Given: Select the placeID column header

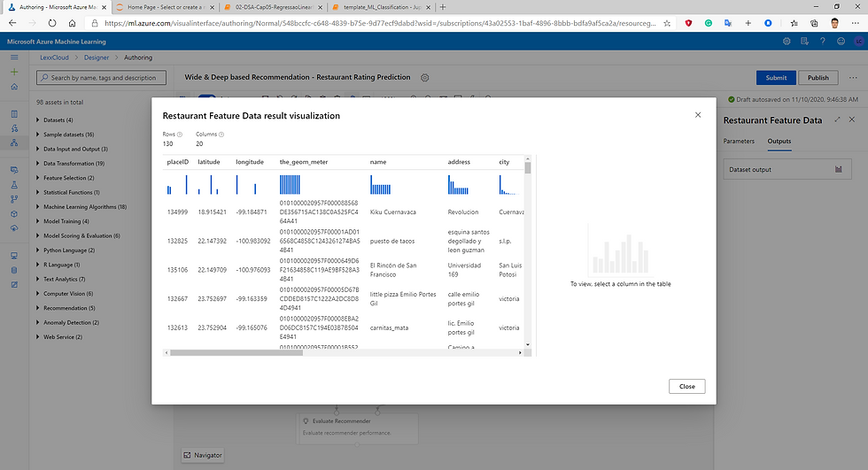Looking at the screenshot, I should [x=178, y=162].
